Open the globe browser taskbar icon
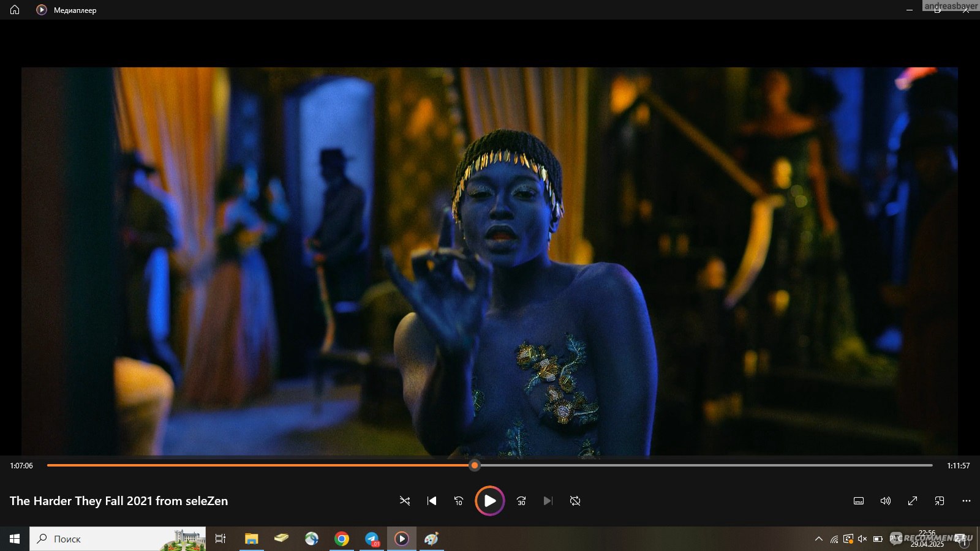This screenshot has width=980, height=551. tap(312, 539)
